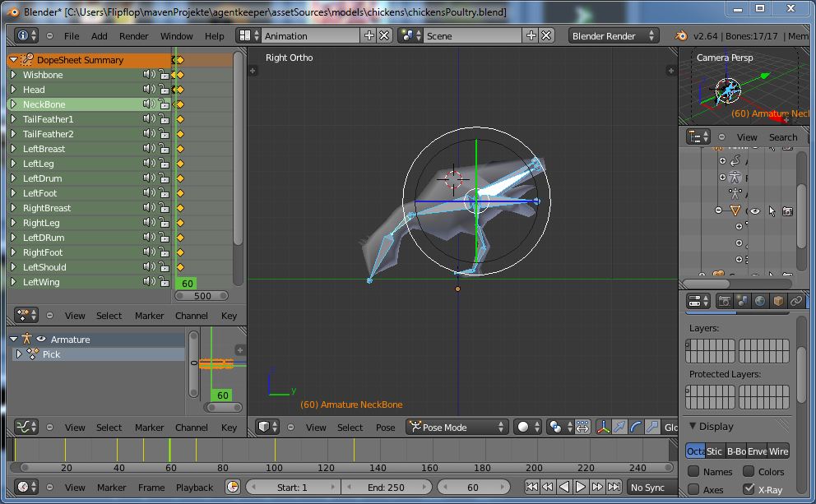816x504 pixels.
Task: Click the lock icon on Head channel
Action: [164, 90]
